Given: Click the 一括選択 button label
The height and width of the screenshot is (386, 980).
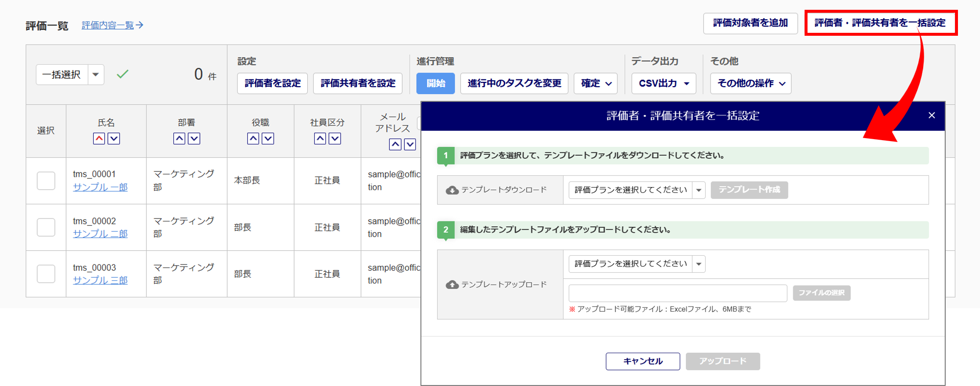Looking at the screenshot, I should point(62,74).
